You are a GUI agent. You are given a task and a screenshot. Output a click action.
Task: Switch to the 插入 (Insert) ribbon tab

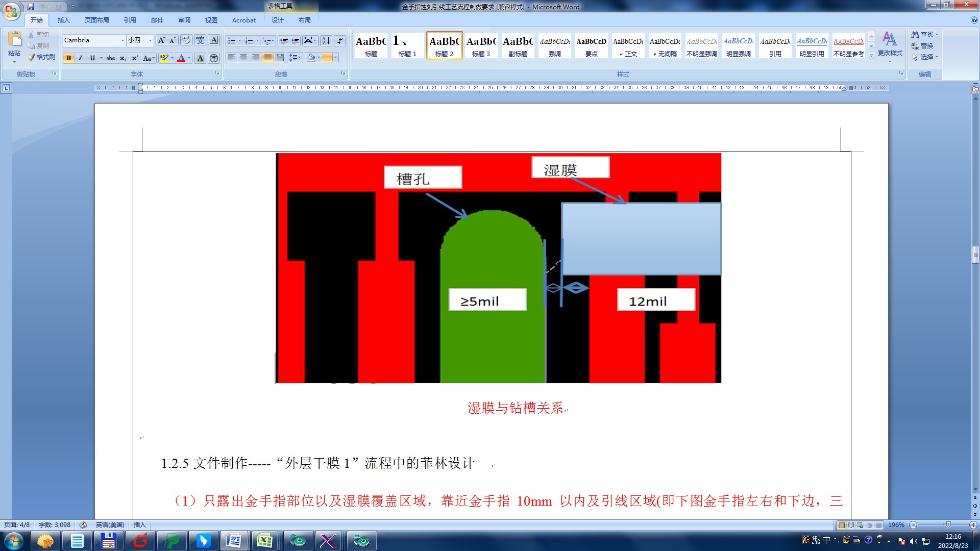click(x=63, y=20)
